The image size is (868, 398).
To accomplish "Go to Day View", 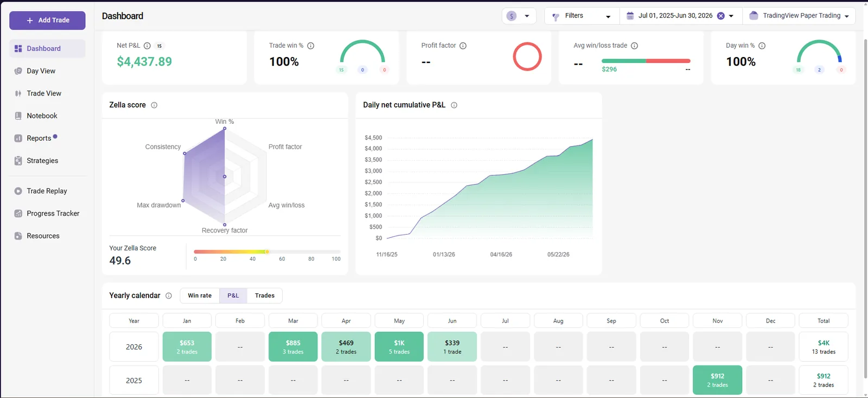I will (x=41, y=71).
